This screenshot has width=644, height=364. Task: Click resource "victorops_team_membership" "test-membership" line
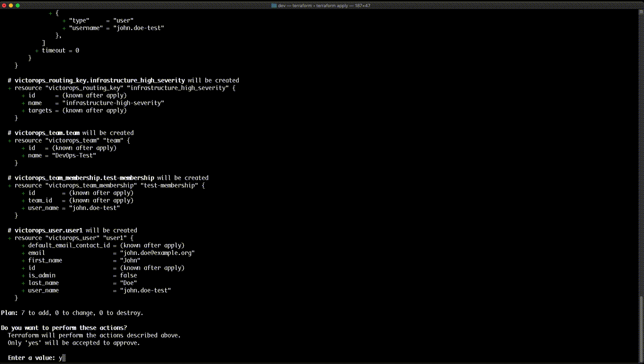pos(106,185)
